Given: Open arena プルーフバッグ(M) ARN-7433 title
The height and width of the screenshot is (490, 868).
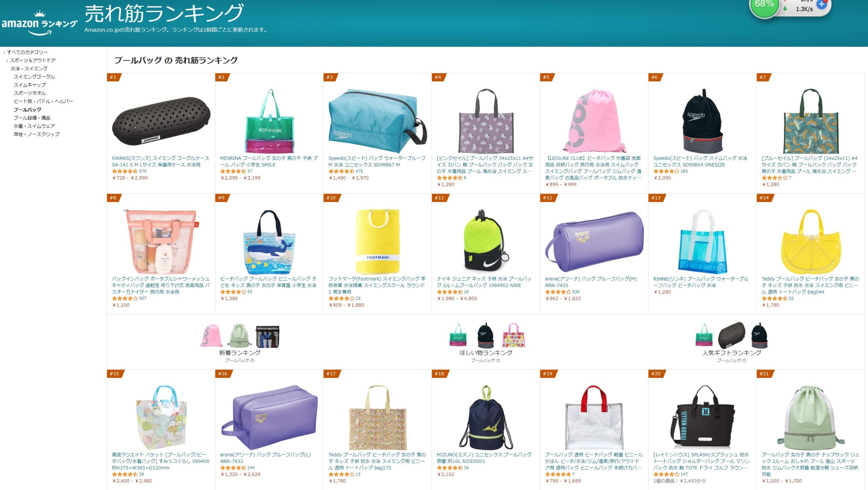Looking at the screenshot, I should (x=591, y=282).
